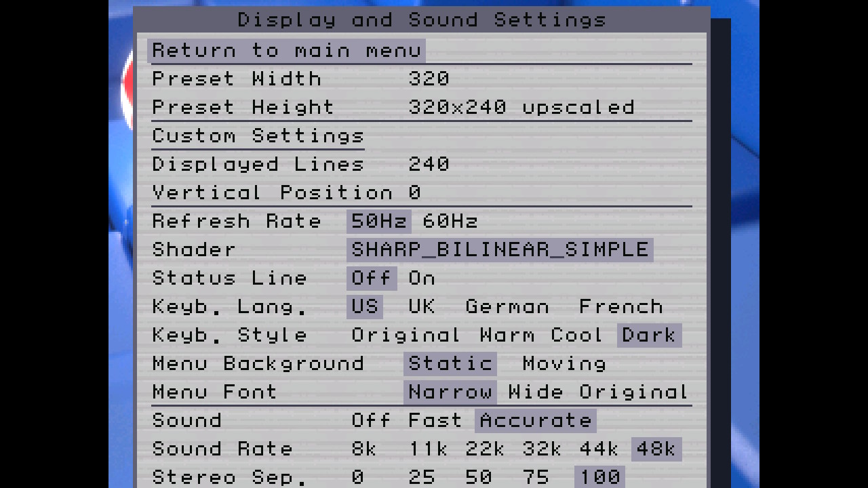
Task: Set Sound Rate to 8k
Action: coord(364,449)
